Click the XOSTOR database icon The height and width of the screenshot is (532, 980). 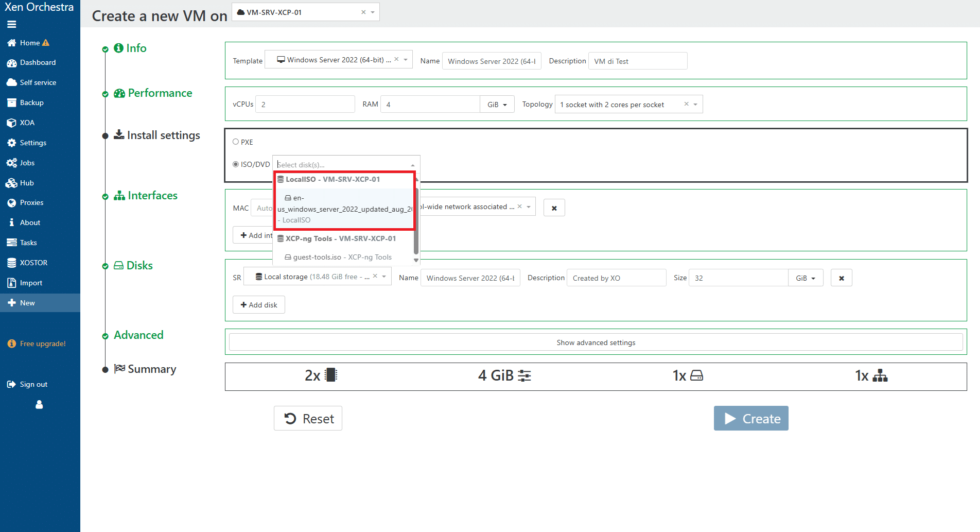point(11,263)
